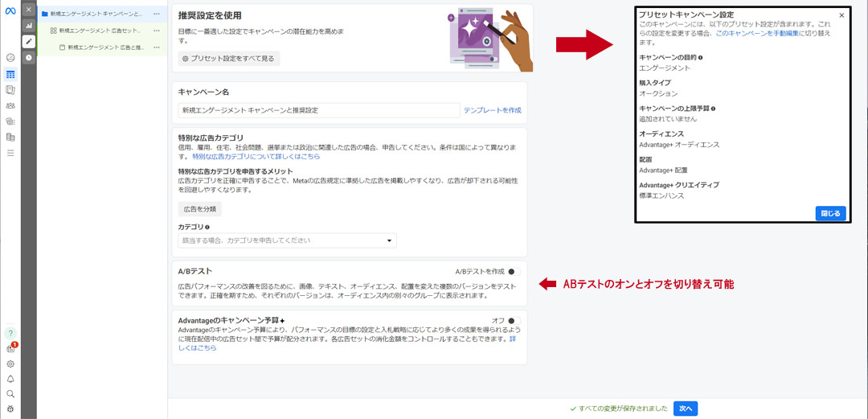This screenshot has height=419, width=868.
Task: Click 広告を分類 button
Action: point(200,209)
